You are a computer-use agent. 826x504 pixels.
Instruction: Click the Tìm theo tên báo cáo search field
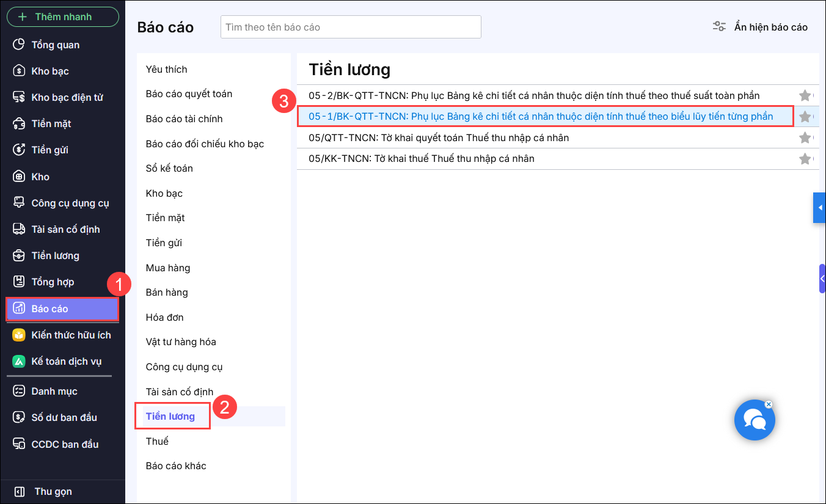pos(351,27)
